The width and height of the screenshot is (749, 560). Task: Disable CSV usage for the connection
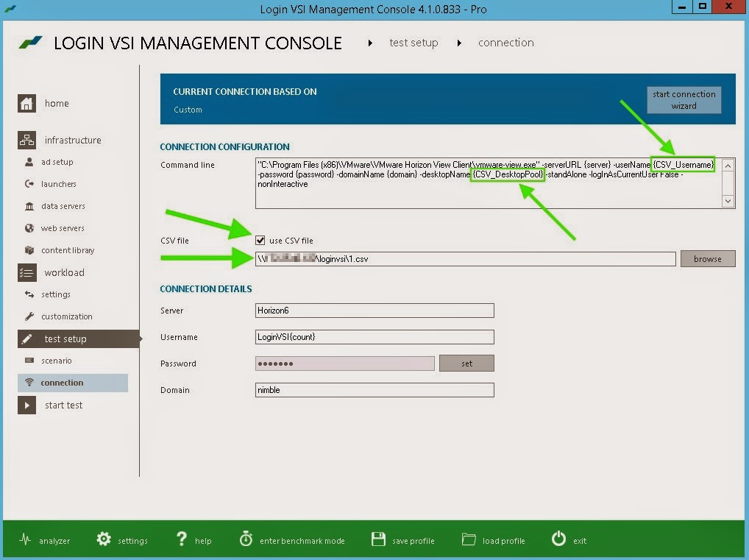point(260,240)
